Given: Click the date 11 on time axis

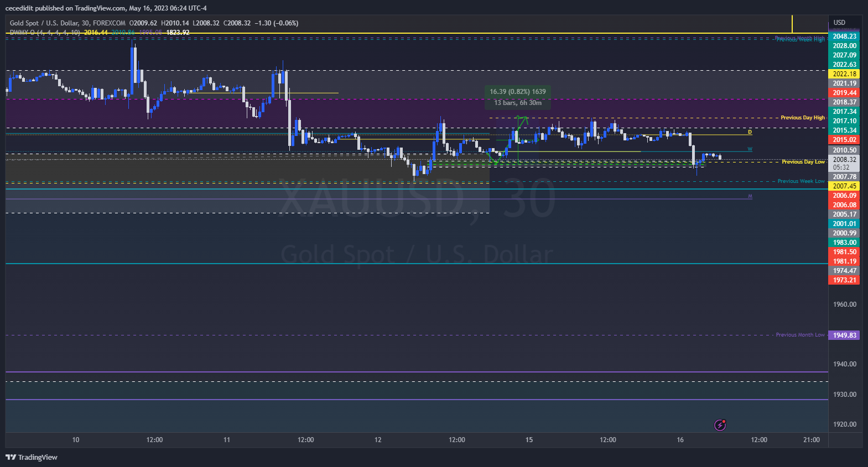Looking at the screenshot, I should [x=227, y=440].
